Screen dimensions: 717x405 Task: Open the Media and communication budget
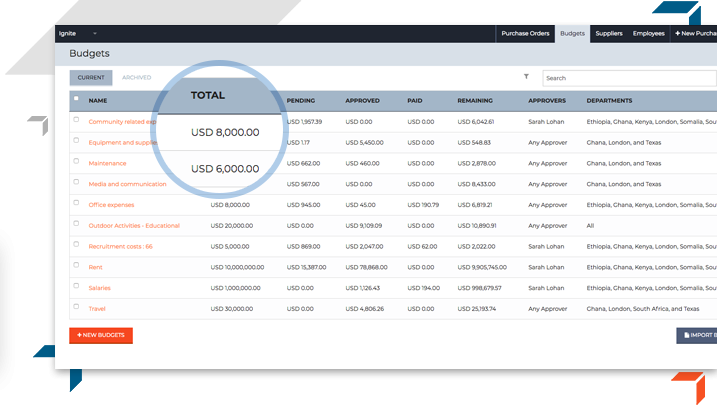coord(128,184)
